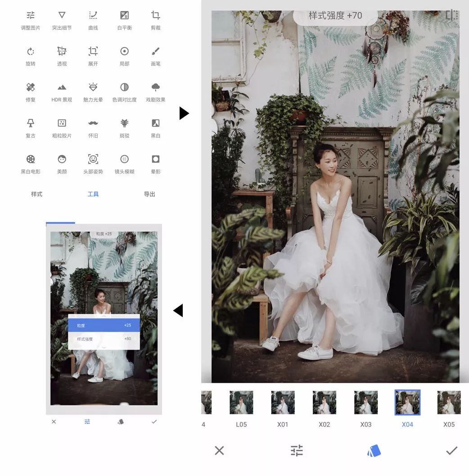Viewport: 469px width, 476px height.
Task: Cancel edit with small preview X icon
Action: [x=54, y=422]
